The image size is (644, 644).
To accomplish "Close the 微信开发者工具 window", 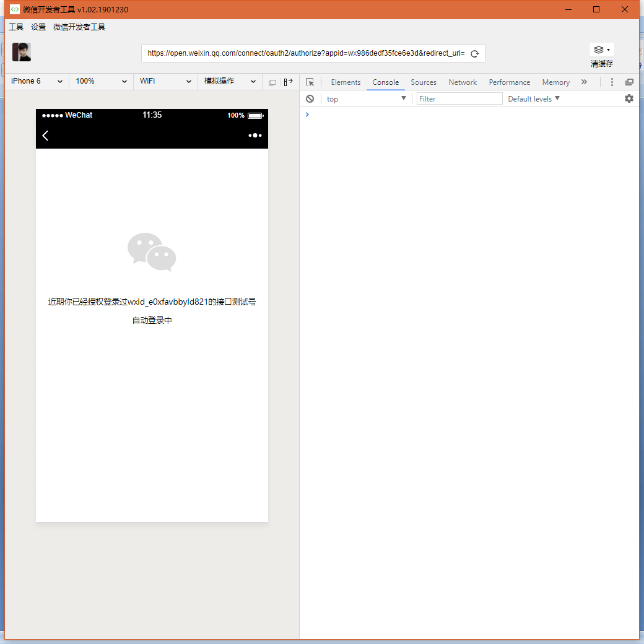I will click(624, 9).
